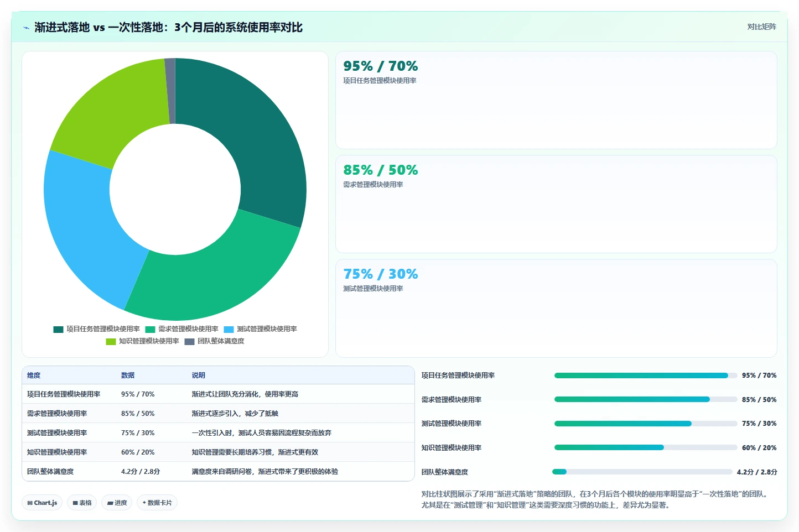The height and width of the screenshot is (532, 799).
Task: Click the 说明 column header
Action: click(199, 375)
